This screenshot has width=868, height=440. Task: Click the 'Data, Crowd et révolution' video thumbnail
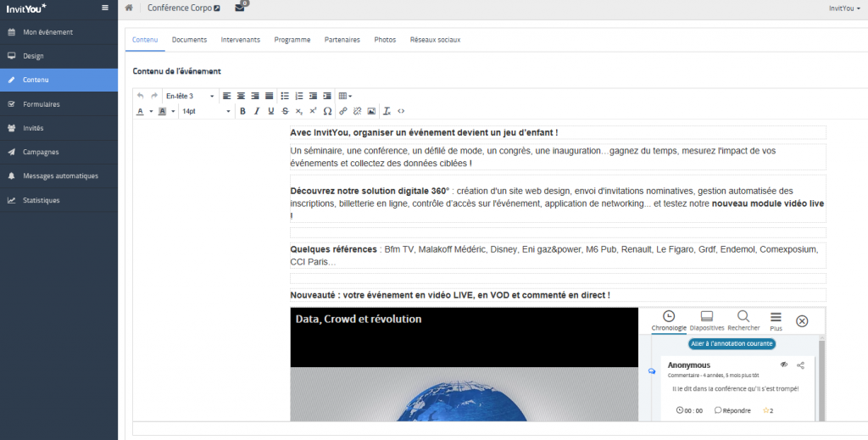coord(464,365)
